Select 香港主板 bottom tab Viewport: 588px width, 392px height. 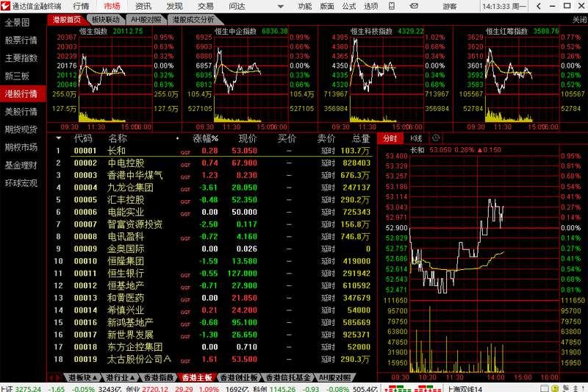pos(197,378)
